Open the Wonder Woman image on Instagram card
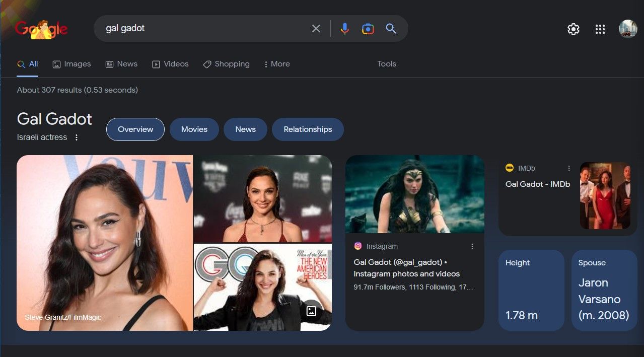The height and width of the screenshot is (357, 644). click(415, 194)
